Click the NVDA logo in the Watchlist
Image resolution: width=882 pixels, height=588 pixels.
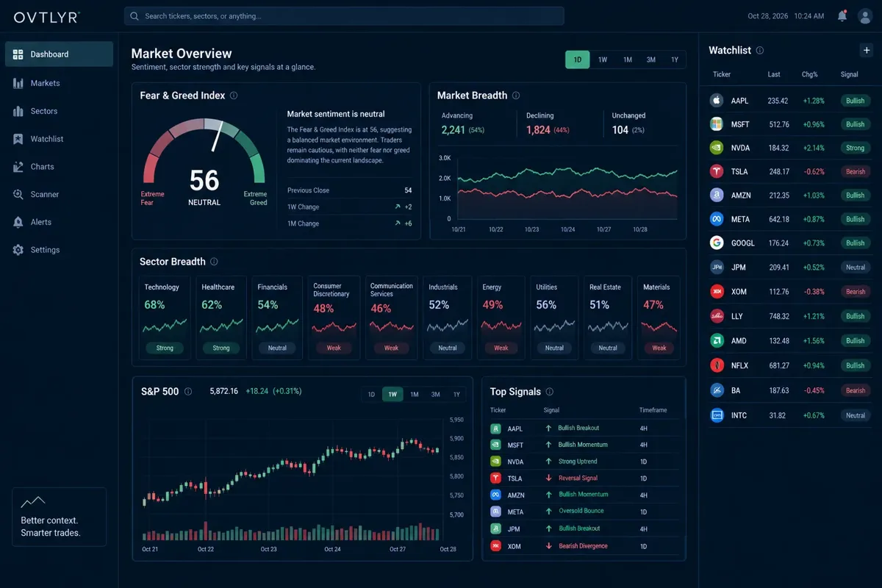pos(717,148)
